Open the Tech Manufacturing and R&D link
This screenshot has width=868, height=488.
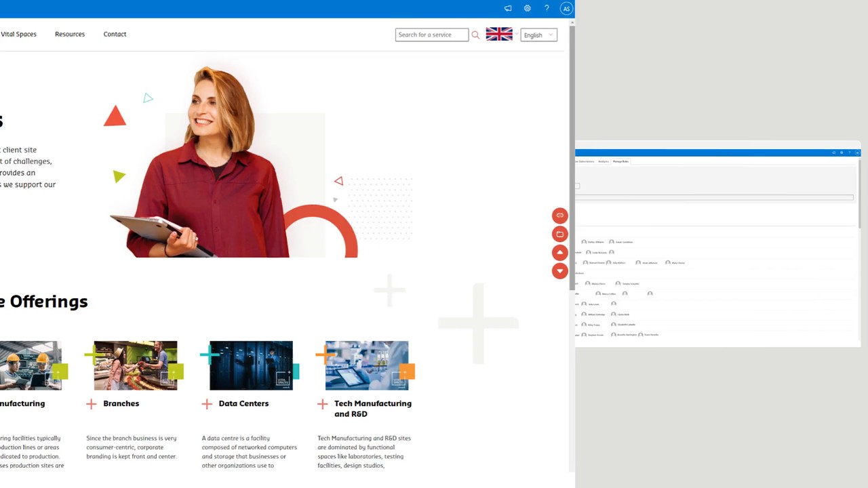coord(373,409)
